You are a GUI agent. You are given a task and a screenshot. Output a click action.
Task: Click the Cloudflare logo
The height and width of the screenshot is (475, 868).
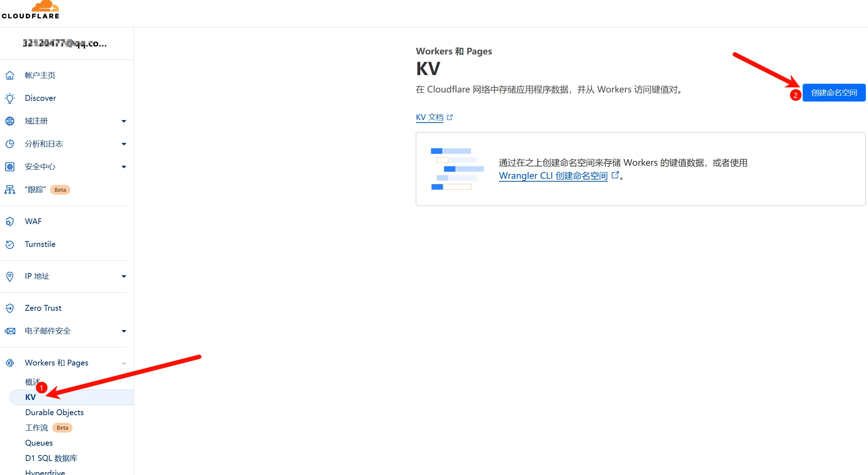pyautogui.click(x=30, y=10)
